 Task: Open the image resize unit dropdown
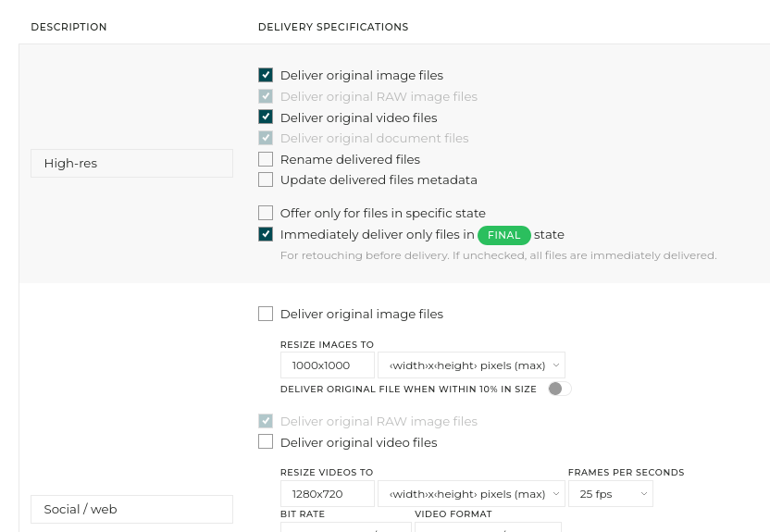pyautogui.click(x=471, y=365)
